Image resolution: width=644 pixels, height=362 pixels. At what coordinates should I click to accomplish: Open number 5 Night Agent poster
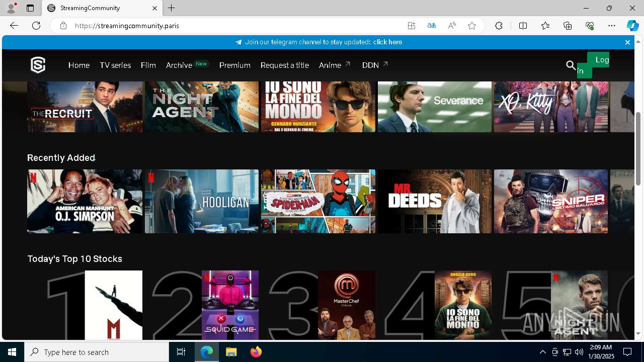pos(580,305)
